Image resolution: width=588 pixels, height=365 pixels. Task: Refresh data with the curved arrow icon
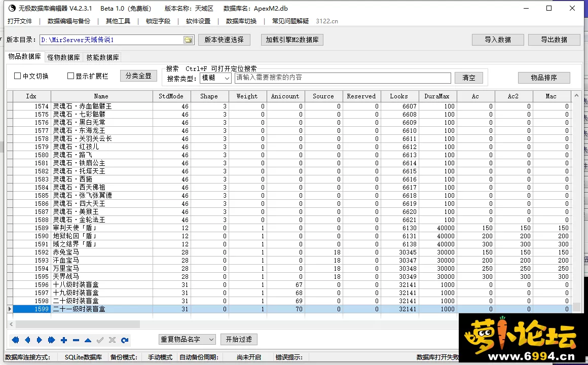coord(125,340)
